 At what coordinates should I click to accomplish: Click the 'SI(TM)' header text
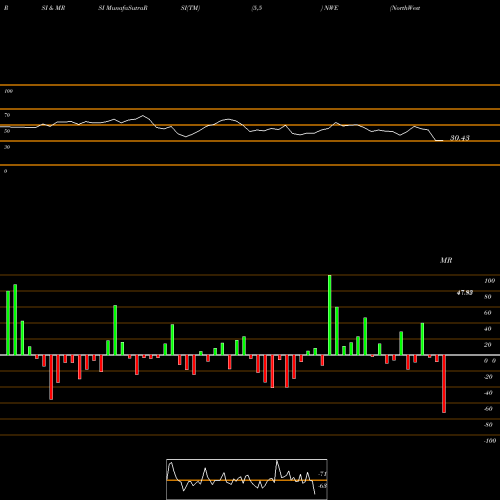(x=190, y=8)
